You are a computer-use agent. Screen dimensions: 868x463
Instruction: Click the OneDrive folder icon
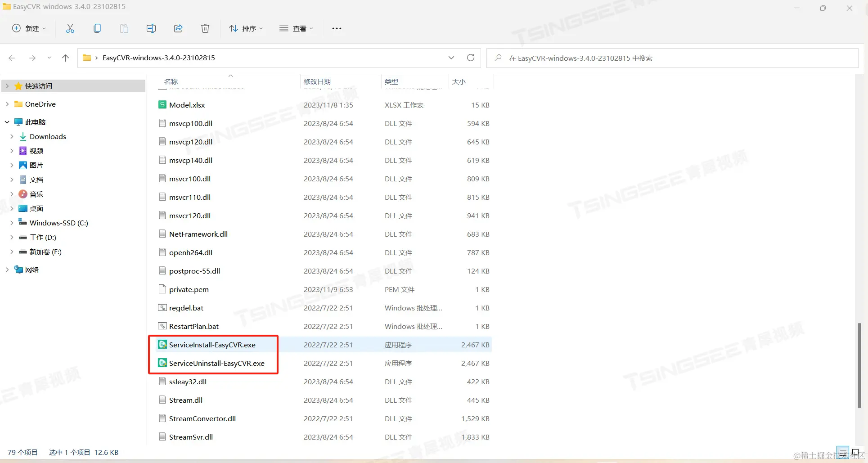[18, 104]
